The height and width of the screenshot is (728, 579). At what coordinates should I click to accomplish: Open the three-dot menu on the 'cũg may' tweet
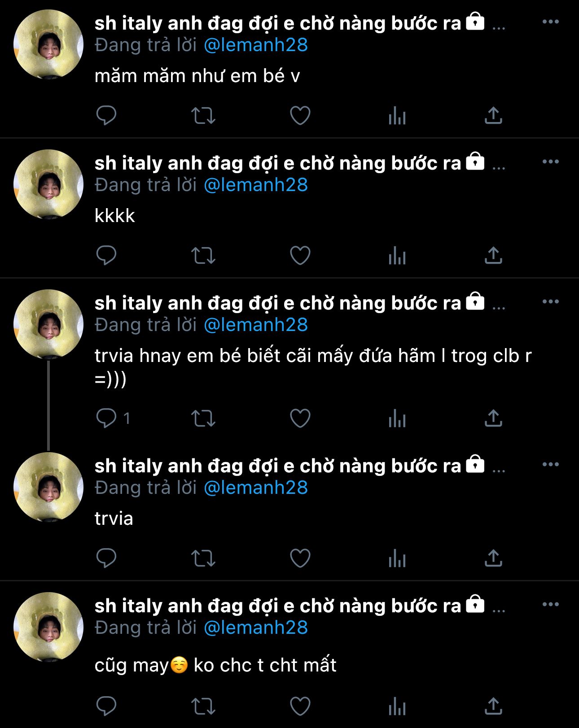(x=551, y=604)
